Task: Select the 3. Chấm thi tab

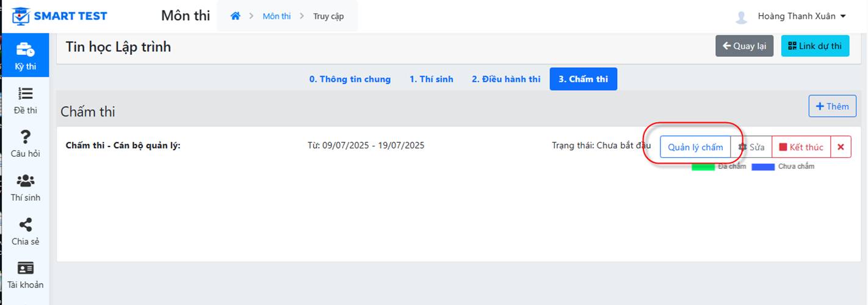Action: [x=584, y=79]
